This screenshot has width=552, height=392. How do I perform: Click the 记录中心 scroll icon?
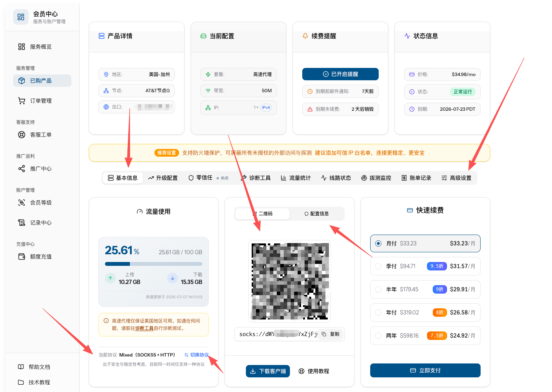pyautogui.click(x=22, y=223)
